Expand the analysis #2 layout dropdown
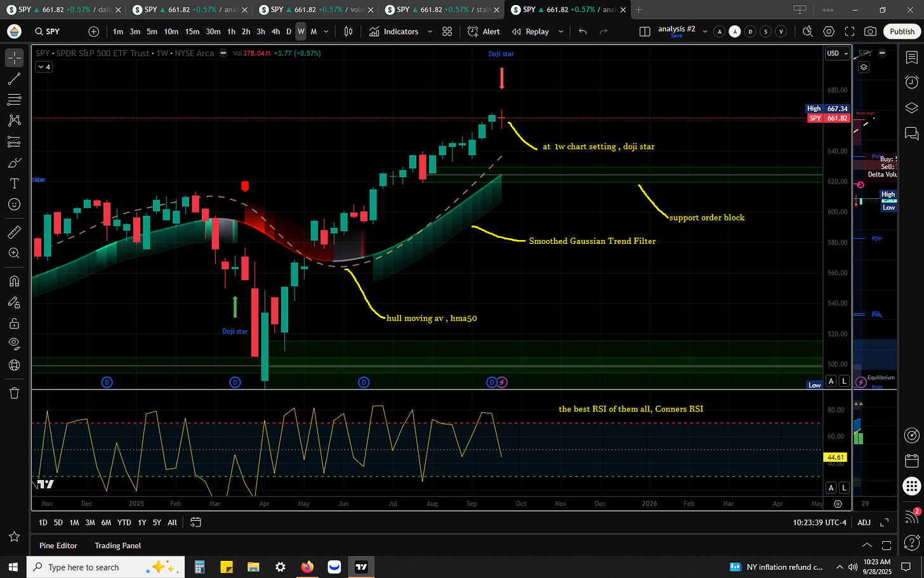The width and height of the screenshot is (924, 578). (x=704, y=31)
